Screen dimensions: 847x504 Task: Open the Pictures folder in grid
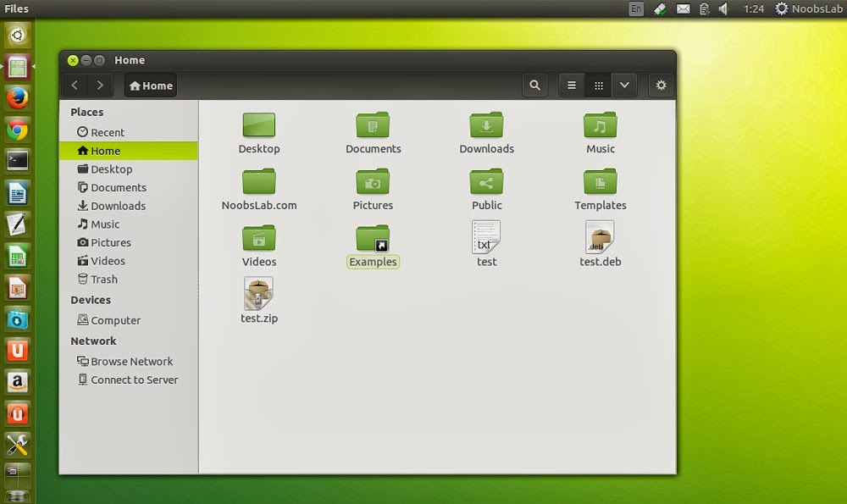pyautogui.click(x=373, y=181)
